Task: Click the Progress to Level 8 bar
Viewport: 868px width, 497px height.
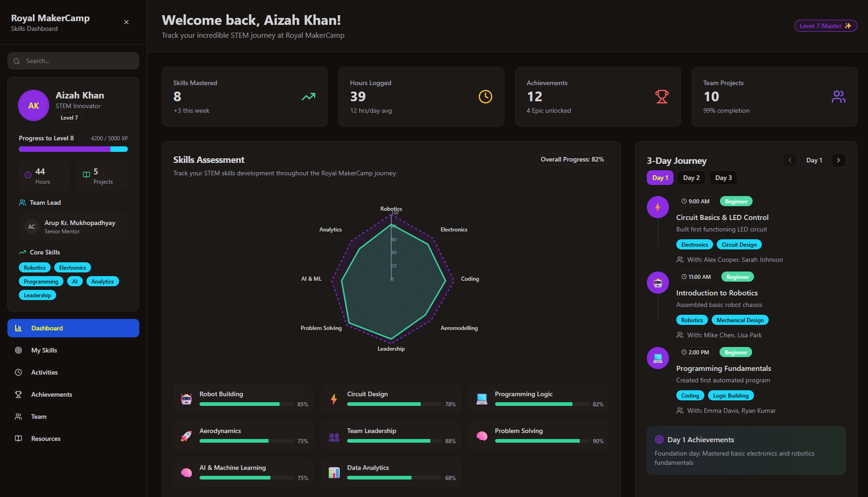Action: (x=73, y=149)
